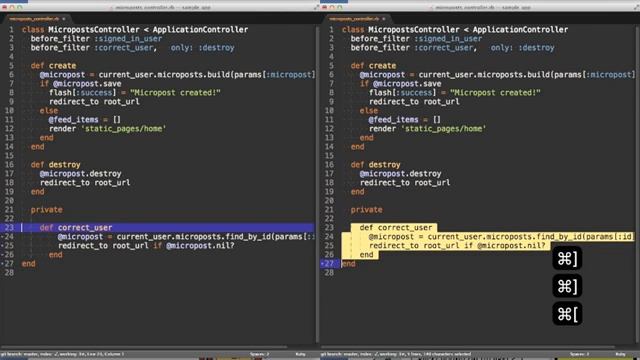Click 'before_filter' on line 2, right window
The width and height of the screenshot is (640, 360).
point(380,39)
